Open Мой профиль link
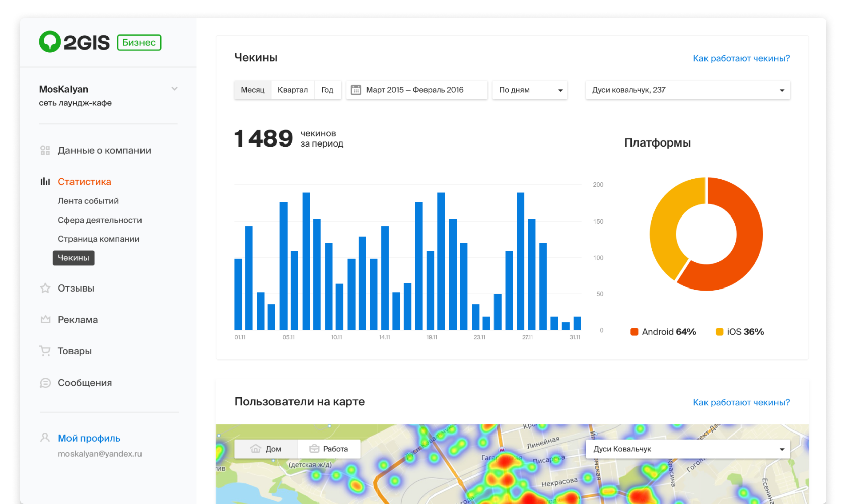Viewport: 846px width, 504px height. tap(89, 438)
